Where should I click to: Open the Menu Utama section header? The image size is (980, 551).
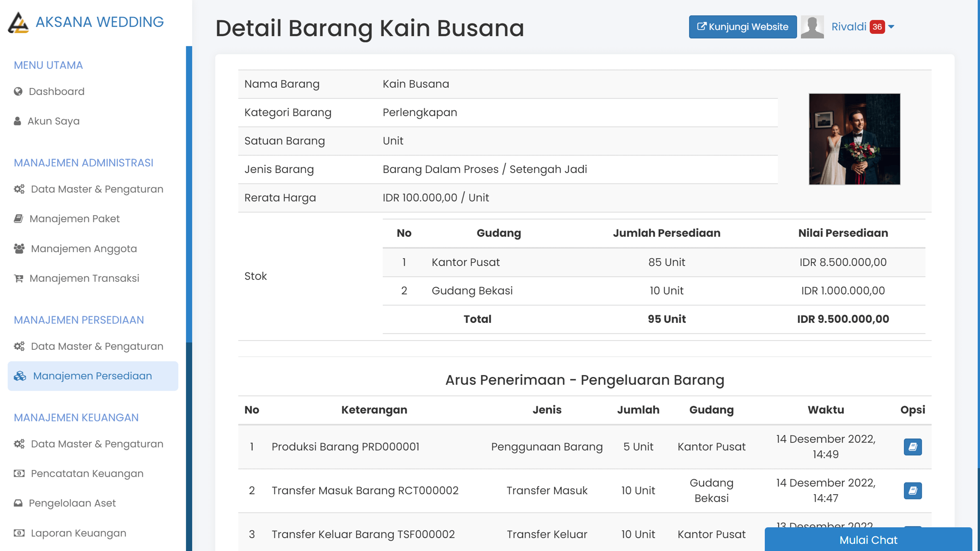pyautogui.click(x=48, y=65)
